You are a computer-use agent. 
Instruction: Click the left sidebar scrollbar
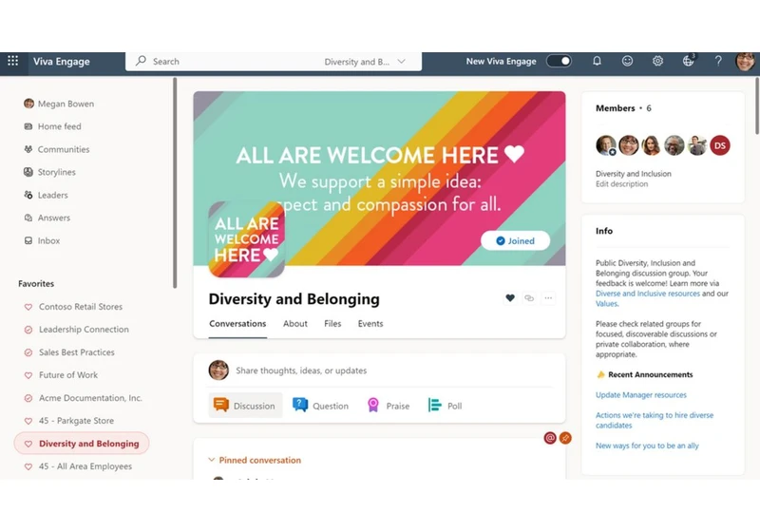(x=175, y=182)
